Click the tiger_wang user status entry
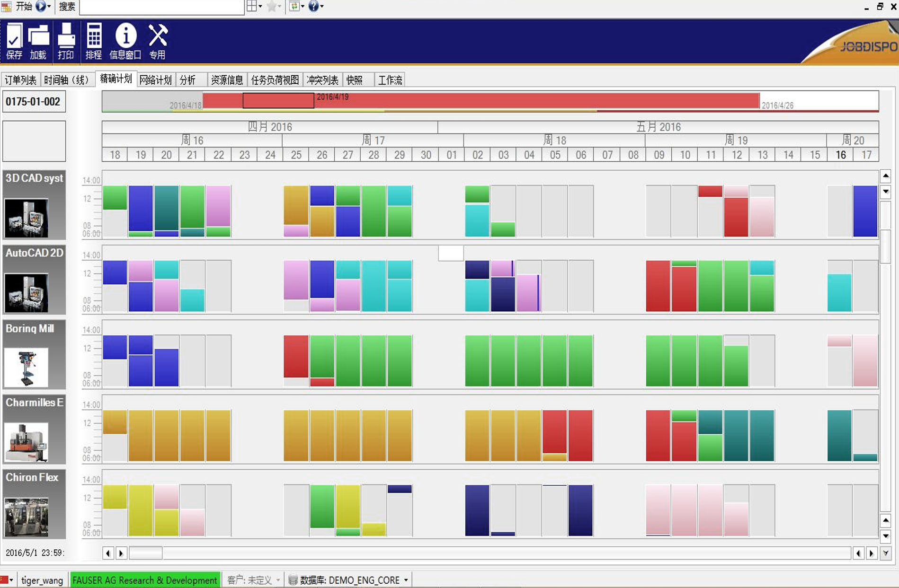The width and height of the screenshot is (899, 588). click(42, 580)
